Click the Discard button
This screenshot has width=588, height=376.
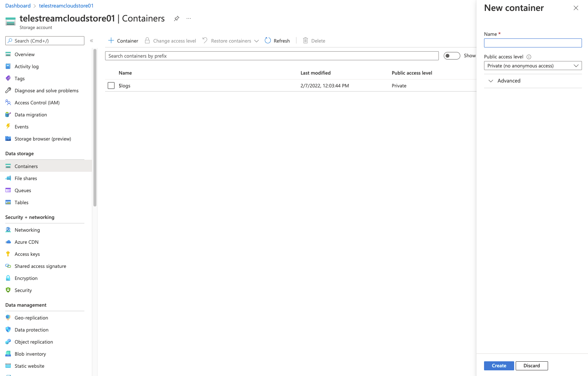[x=531, y=365]
